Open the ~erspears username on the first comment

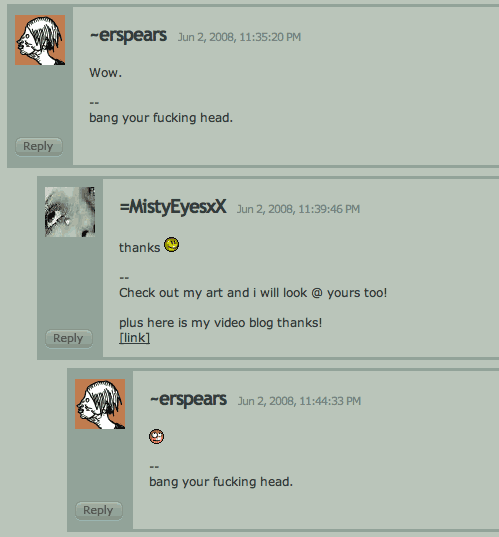(x=128, y=35)
